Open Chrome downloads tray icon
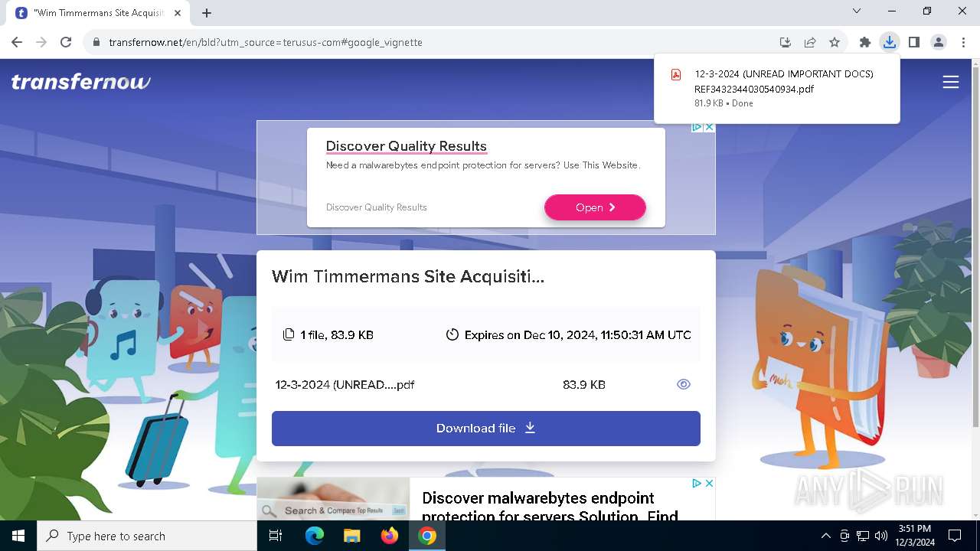Viewport: 980px width, 551px height. coord(889,42)
